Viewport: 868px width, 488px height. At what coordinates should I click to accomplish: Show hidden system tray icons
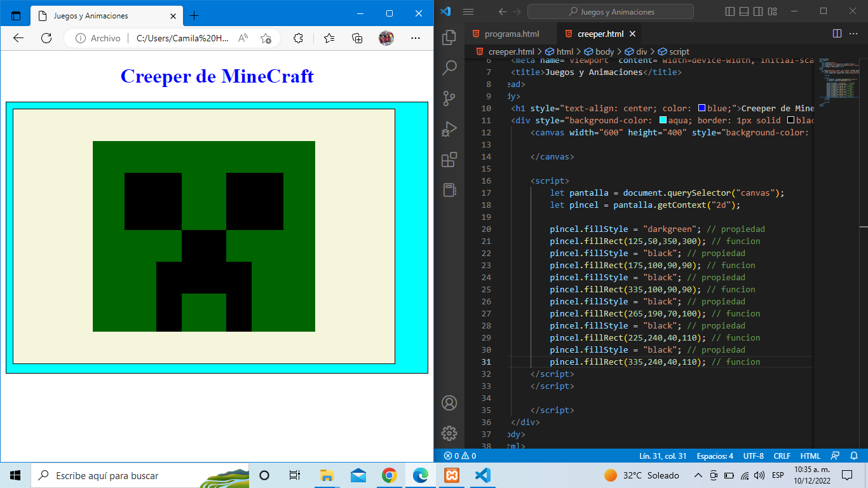pyautogui.click(x=698, y=475)
